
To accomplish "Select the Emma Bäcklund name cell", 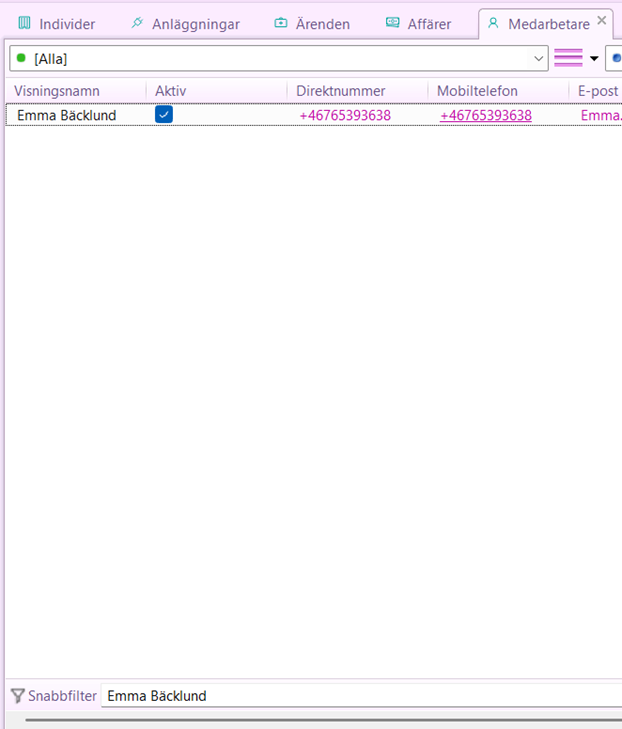I will [66, 115].
